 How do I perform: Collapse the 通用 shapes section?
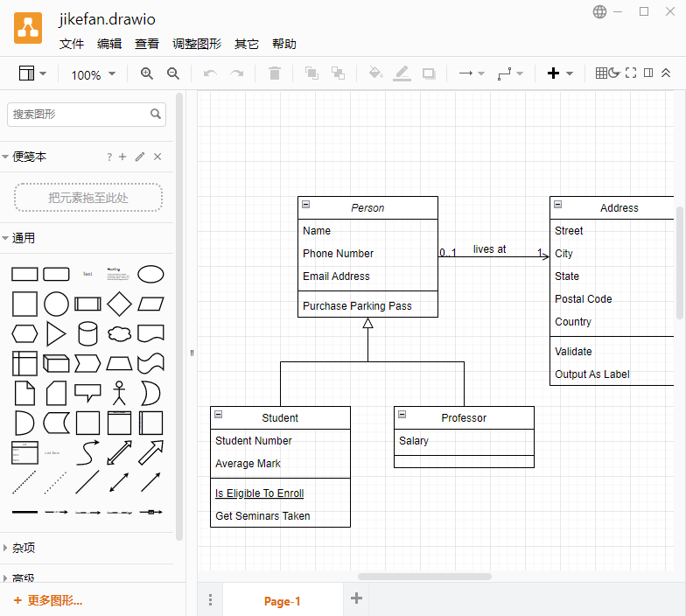(5, 238)
